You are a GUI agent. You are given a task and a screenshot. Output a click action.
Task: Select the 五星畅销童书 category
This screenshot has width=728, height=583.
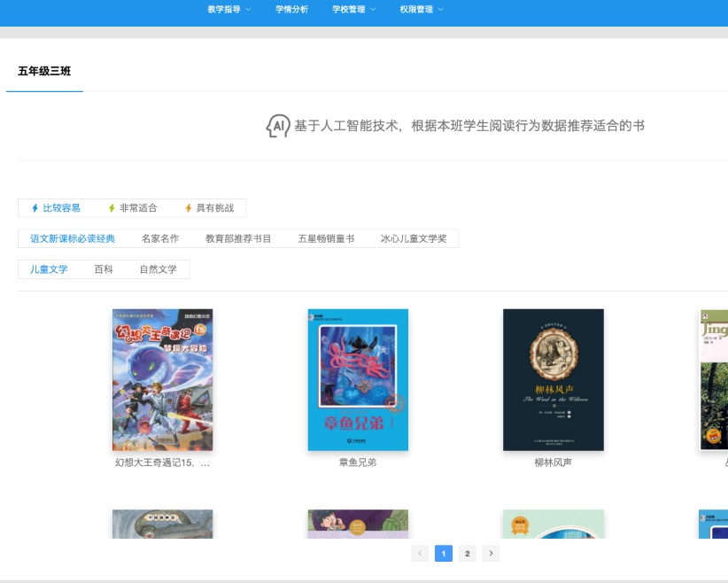pos(326,238)
